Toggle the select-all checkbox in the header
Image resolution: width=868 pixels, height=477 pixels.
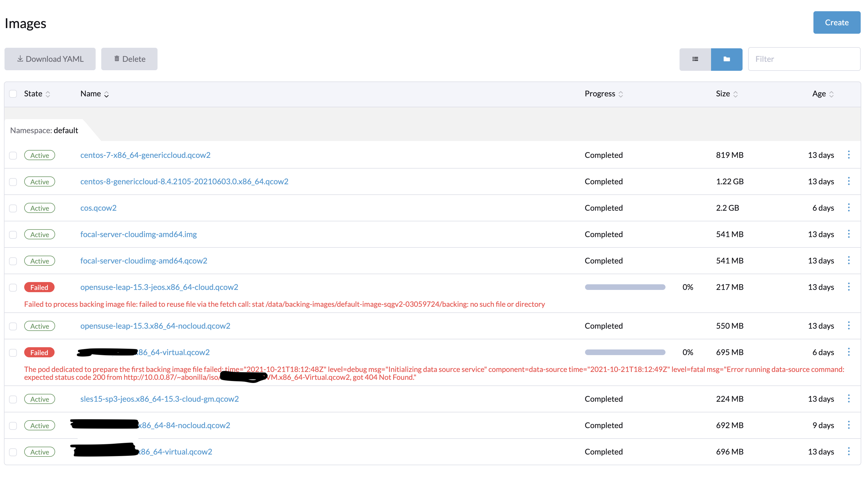[x=13, y=94]
